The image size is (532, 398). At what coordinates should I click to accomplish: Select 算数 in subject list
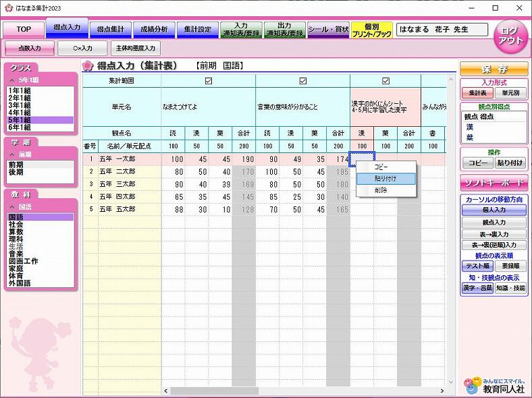coord(40,232)
